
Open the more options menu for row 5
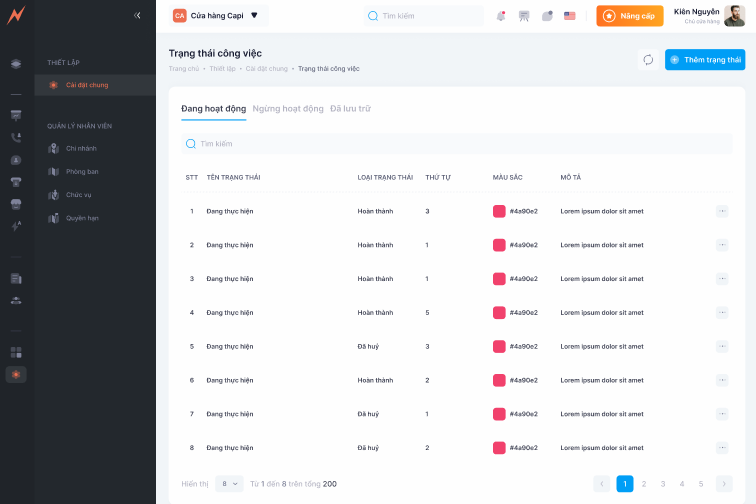click(x=722, y=346)
